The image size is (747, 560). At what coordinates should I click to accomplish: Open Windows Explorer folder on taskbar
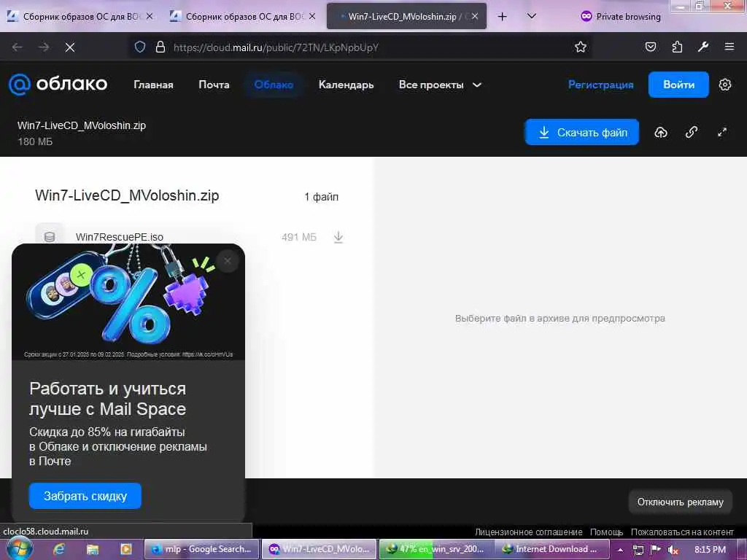click(x=93, y=549)
